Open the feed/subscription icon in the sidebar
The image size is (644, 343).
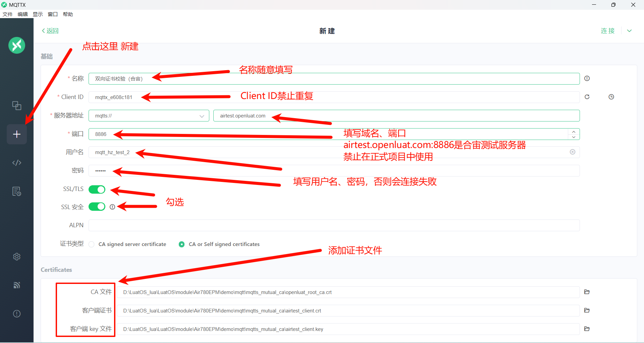17,285
